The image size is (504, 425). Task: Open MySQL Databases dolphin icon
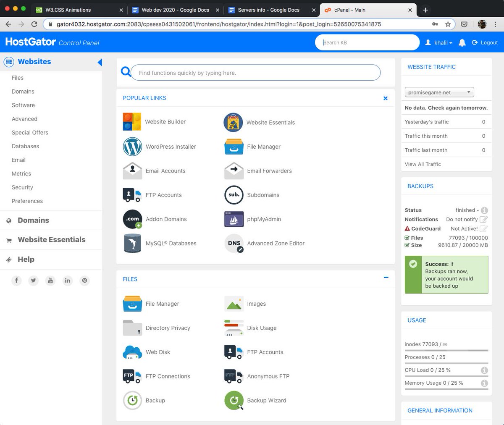tap(132, 243)
